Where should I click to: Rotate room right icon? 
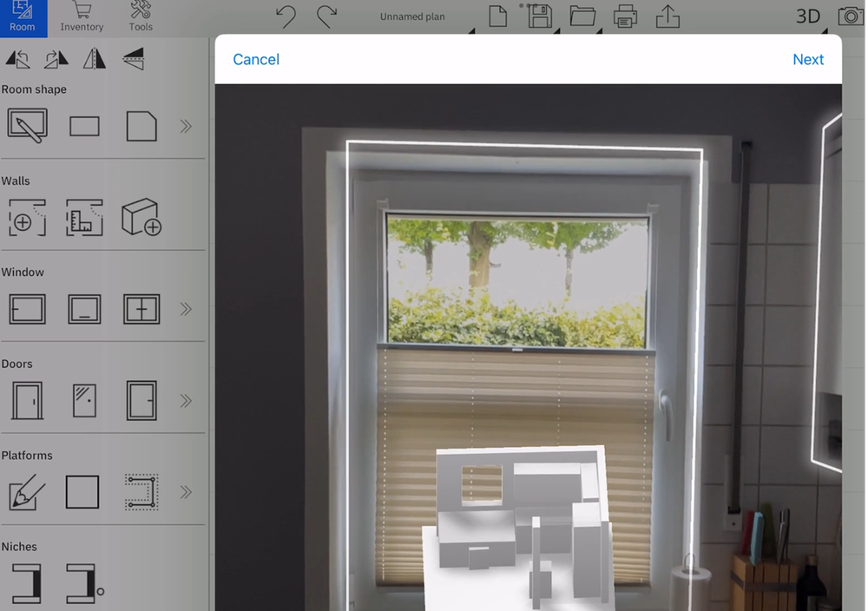(x=56, y=59)
